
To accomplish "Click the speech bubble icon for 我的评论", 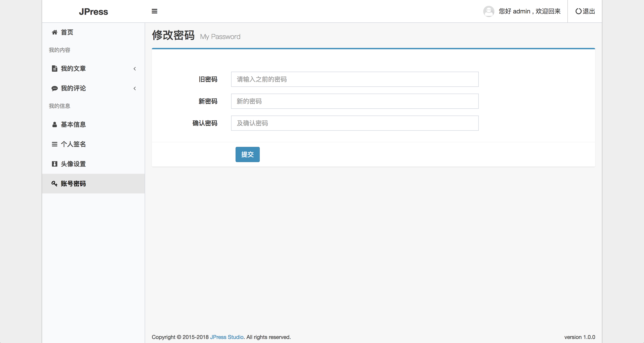I will [54, 88].
